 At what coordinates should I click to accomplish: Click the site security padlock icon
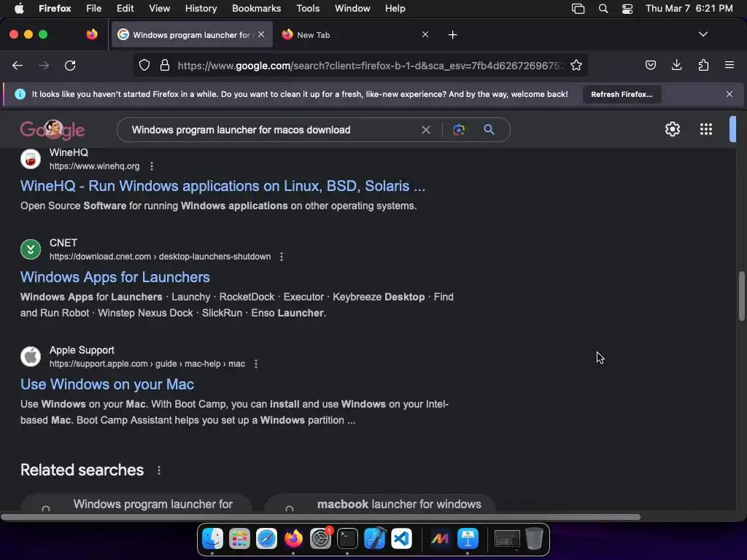point(165,65)
